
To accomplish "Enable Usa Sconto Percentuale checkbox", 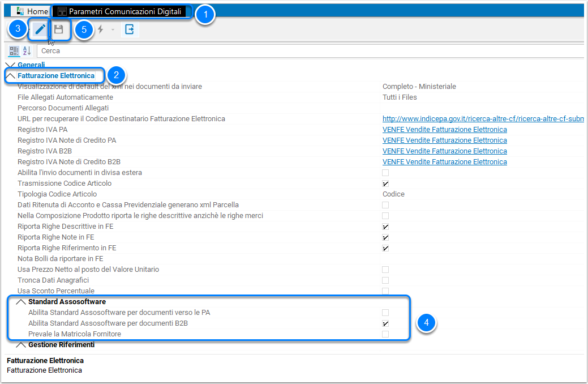I will tap(385, 291).
